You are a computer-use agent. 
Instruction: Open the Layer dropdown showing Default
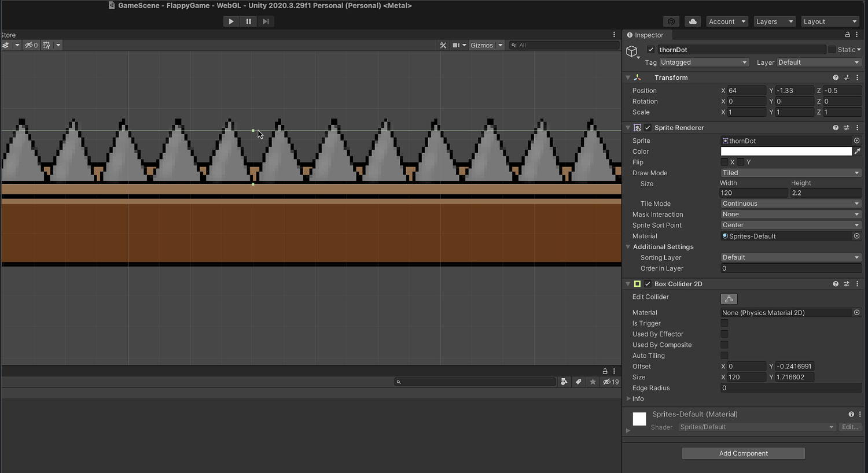pos(819,62)
